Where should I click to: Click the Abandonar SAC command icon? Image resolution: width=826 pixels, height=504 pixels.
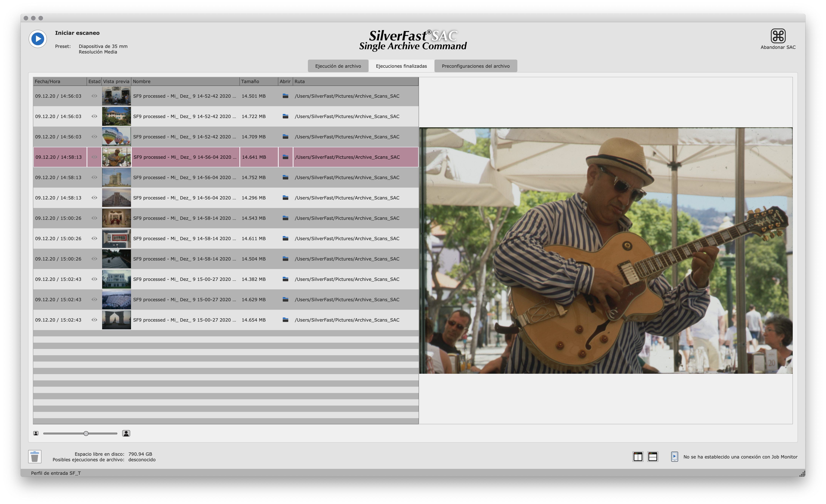778,36
